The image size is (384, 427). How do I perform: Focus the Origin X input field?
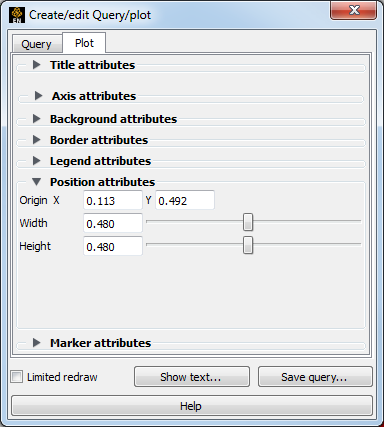point(113,200)
